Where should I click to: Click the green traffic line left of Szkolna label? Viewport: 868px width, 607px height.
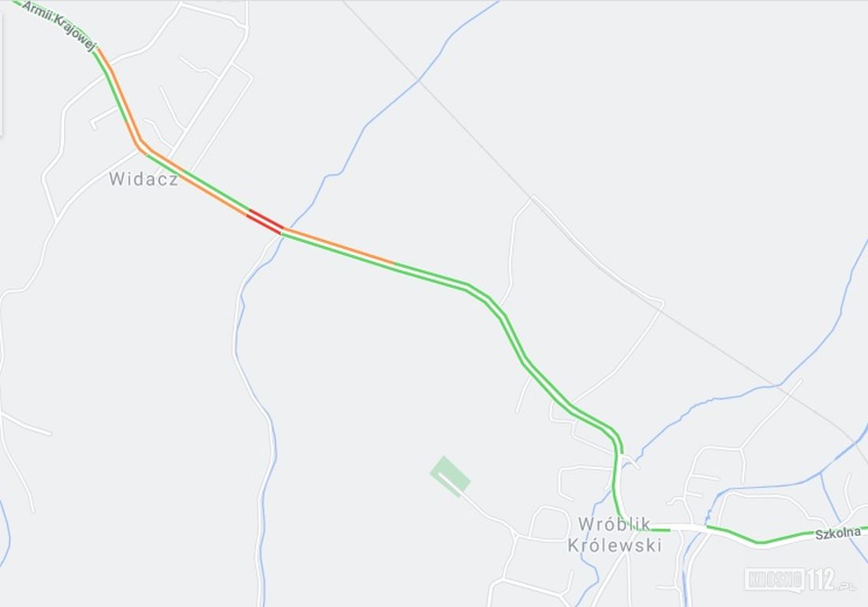[758, 537]
